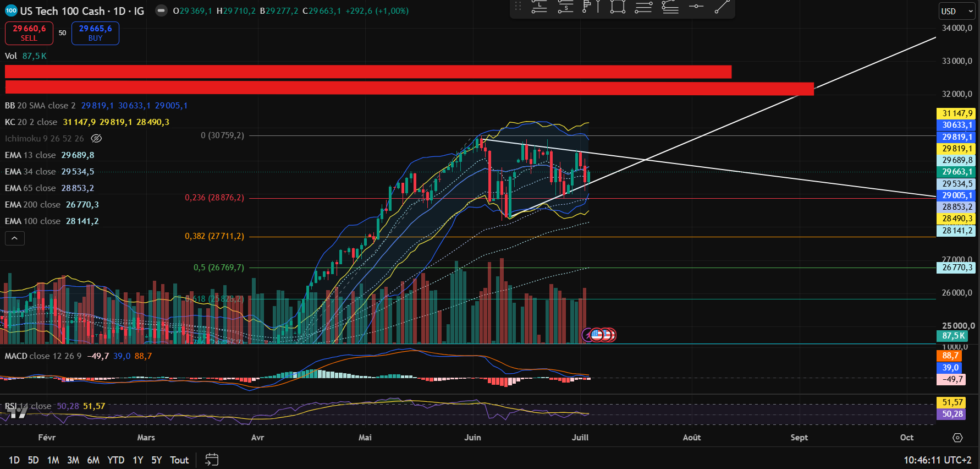The width and height of the screenshot is (980, 469).
Task: Open time axis settings gear
Action: (957, 438)
